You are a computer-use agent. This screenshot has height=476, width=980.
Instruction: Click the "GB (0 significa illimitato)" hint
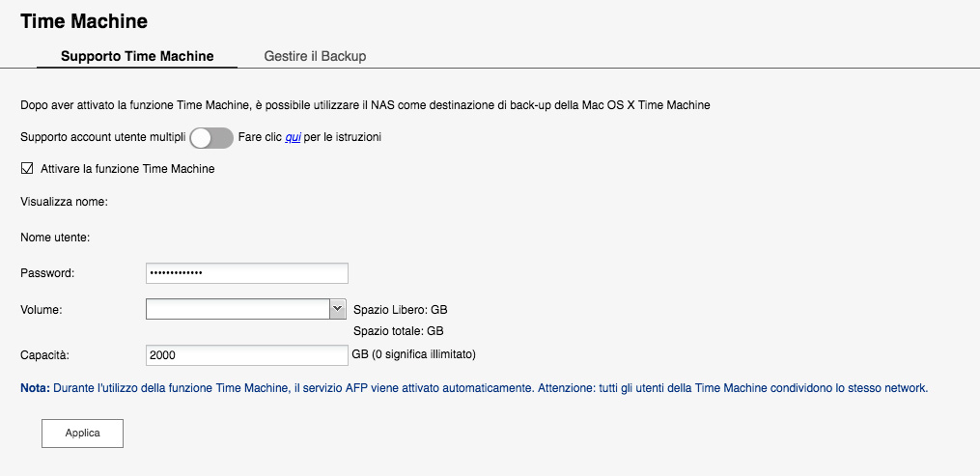pyautogui.click(x=413, y=354)
